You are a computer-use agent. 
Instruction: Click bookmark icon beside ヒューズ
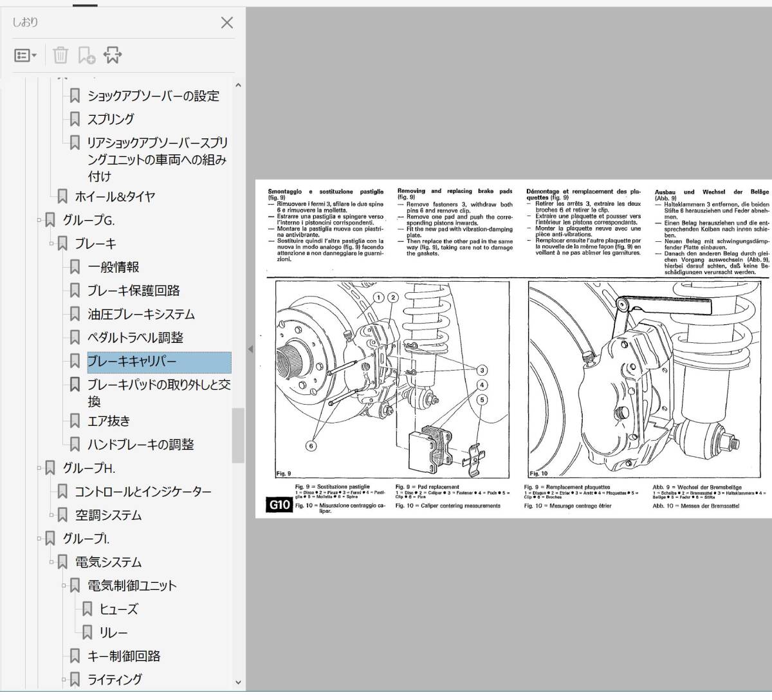pyautogui.click(x=87, y=609)
